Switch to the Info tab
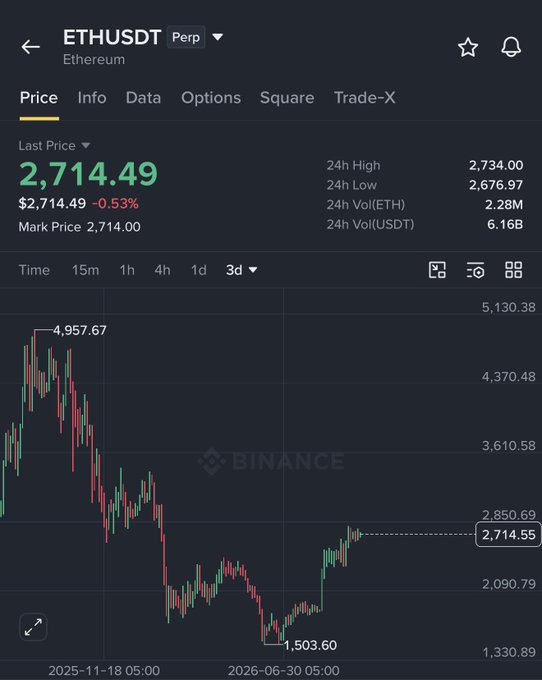 click(92, 98)
